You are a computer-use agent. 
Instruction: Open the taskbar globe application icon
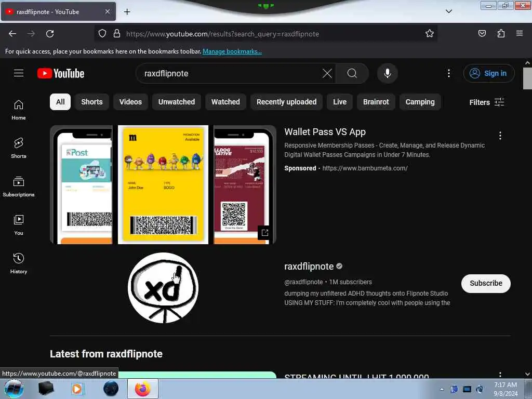(x=111, y=389)
